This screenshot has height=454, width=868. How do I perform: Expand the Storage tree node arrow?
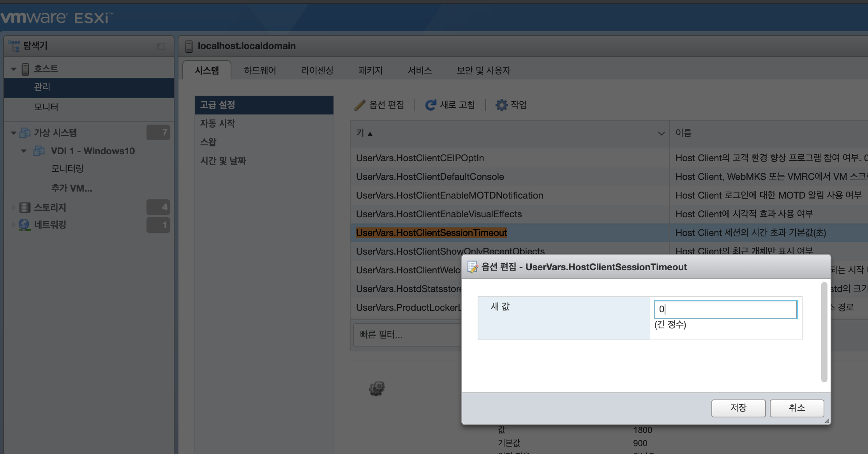click(14, 207)
